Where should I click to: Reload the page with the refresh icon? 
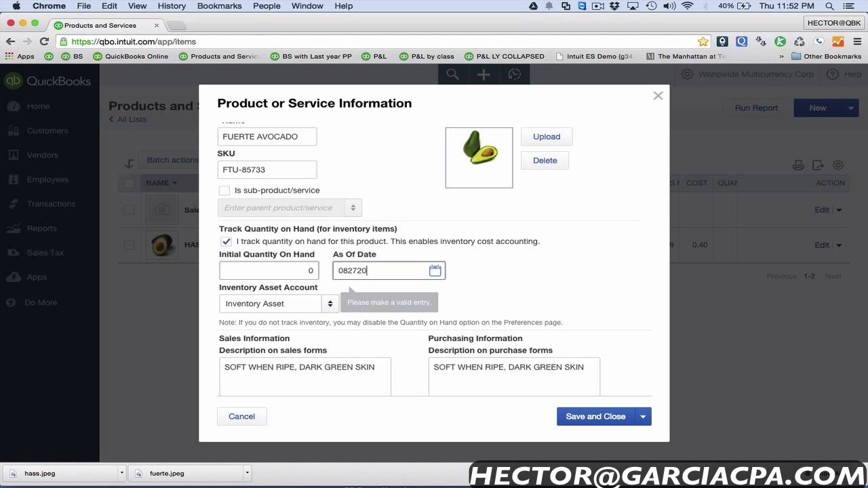click(x=44, y=41)
